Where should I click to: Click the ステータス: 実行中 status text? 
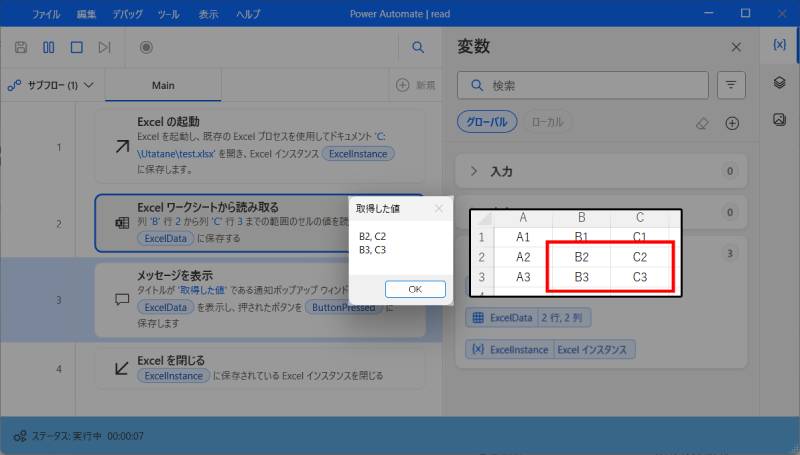tap(66, 437)
